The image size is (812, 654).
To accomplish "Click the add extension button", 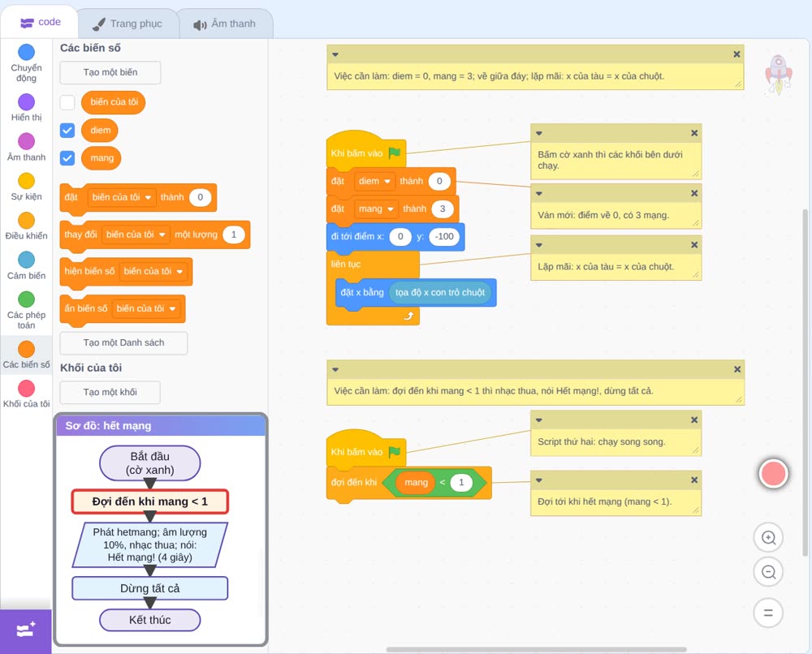I will [26, 631].
